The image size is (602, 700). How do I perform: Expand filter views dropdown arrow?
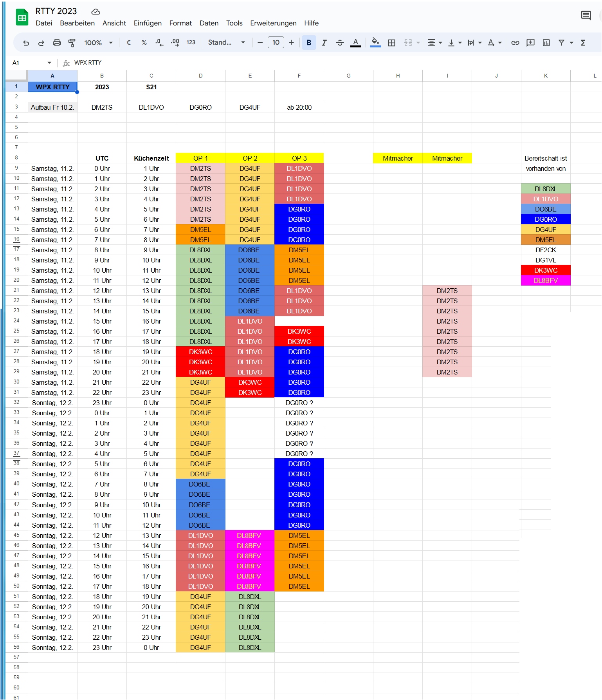571,43
